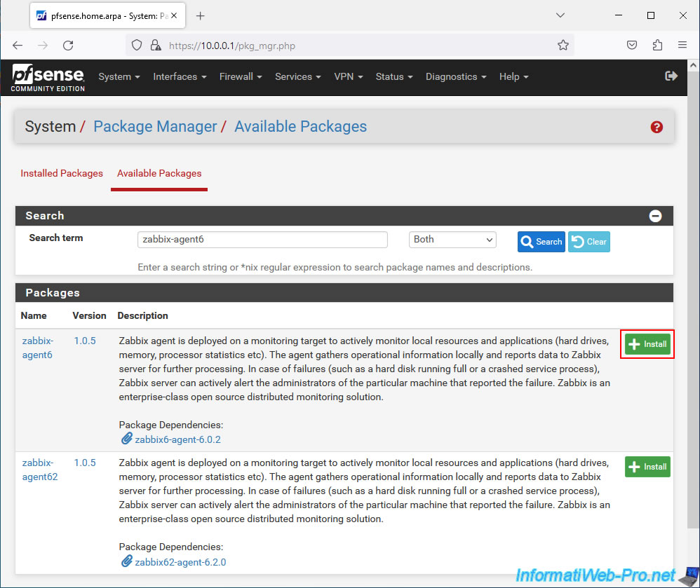Click the Description column header
Viewport: 700px width, 588px height.
pos(143,316)
